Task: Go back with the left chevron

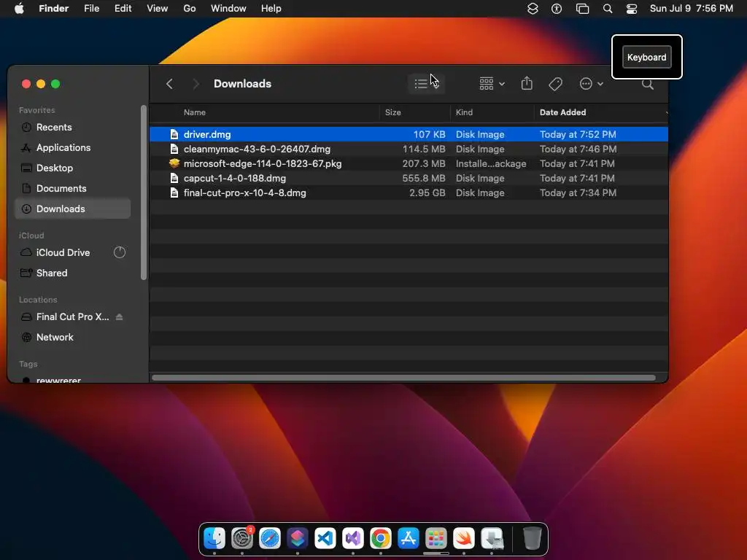Action: 169,84
